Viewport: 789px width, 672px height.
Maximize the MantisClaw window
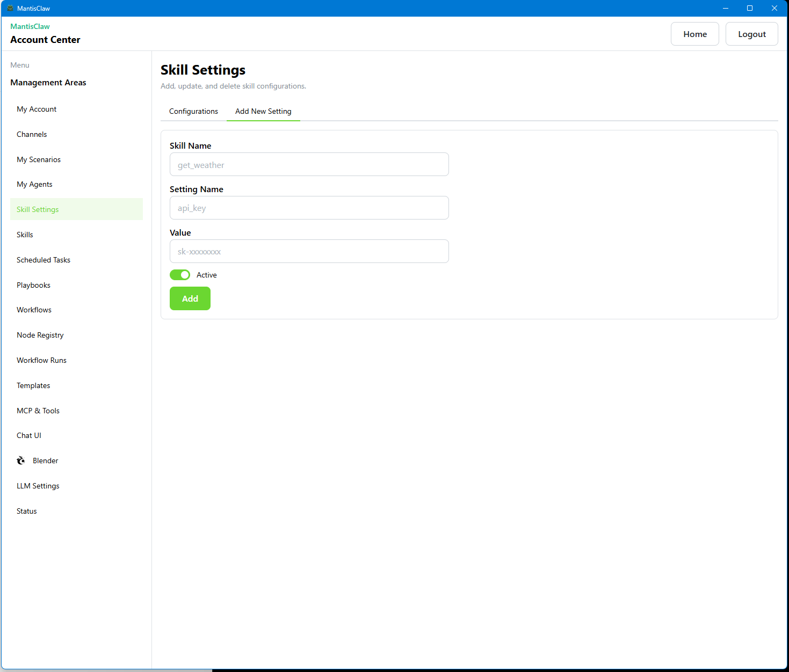[x=750, y=8]
